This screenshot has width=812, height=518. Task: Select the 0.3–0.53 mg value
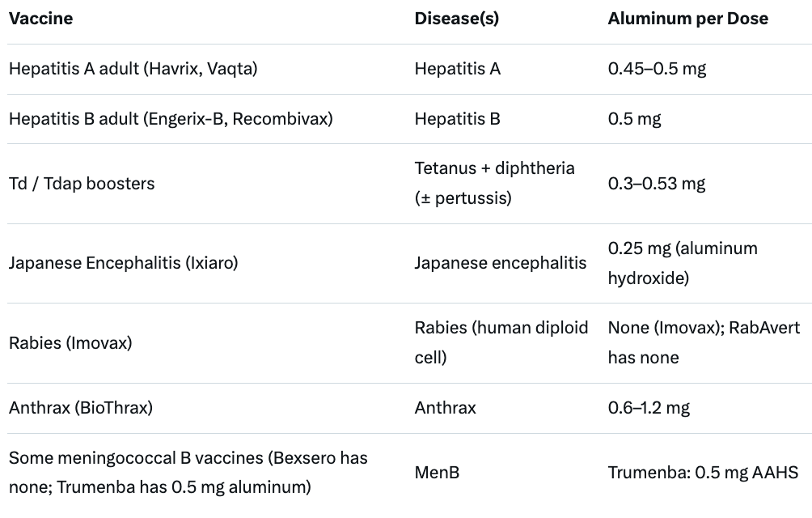click(657, 184)
